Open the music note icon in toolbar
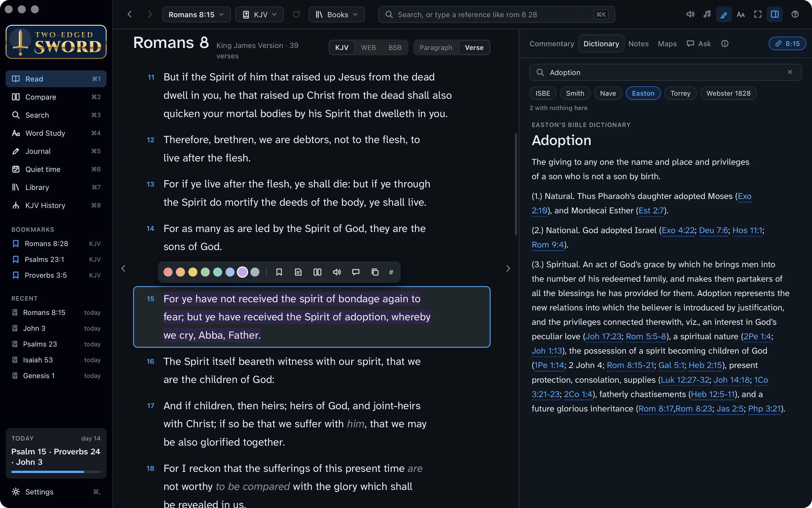 tap(707, 14)
